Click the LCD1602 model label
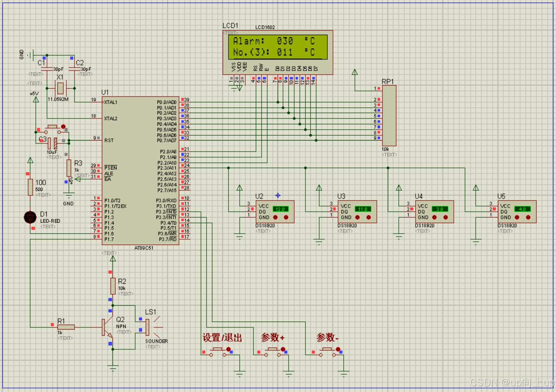Screen dimensions: 556x392 [x=265, y=27]
